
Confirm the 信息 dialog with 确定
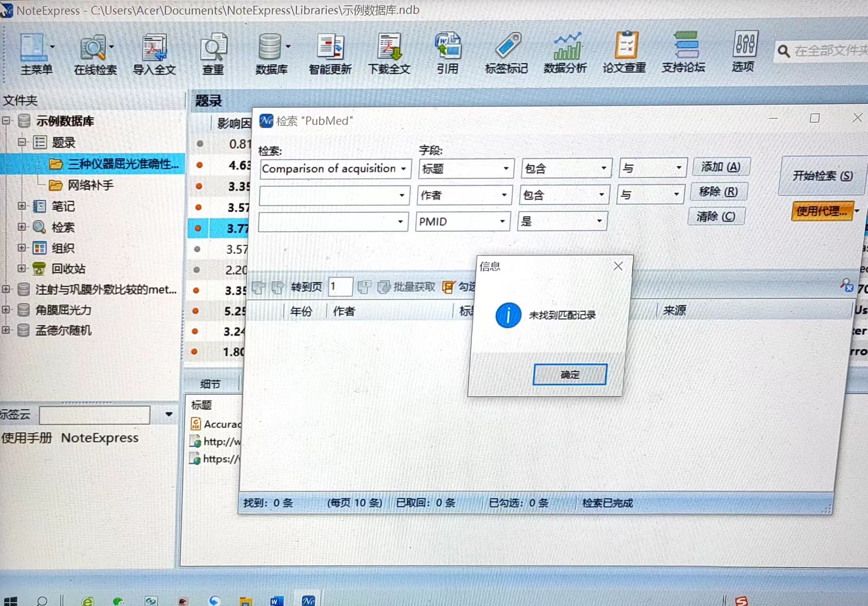click(x=570, y=374)
